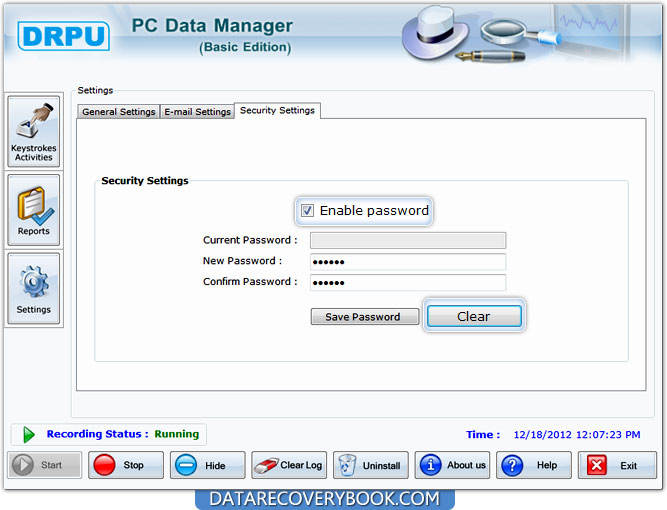Stop the recording
Image resolution: width=667 pixels, height=510 pixels.
[x=126, y=465]
